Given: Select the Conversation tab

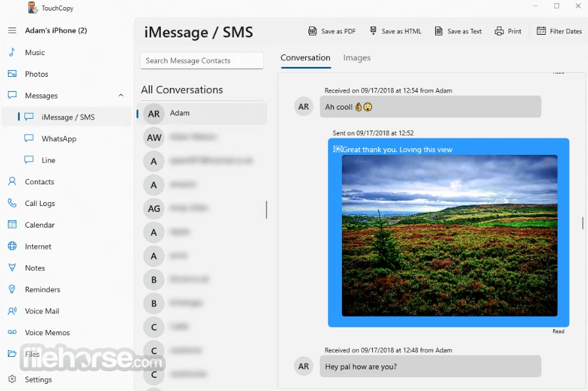Looking at the screenshot, I should tap(305, 58).
